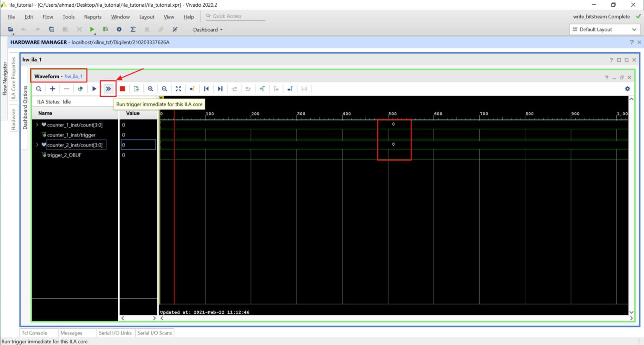Image resolution: width=644 pixels, height=345 pixels.
Task: Click the Run trigger play icon
Action: click(94, 89)
